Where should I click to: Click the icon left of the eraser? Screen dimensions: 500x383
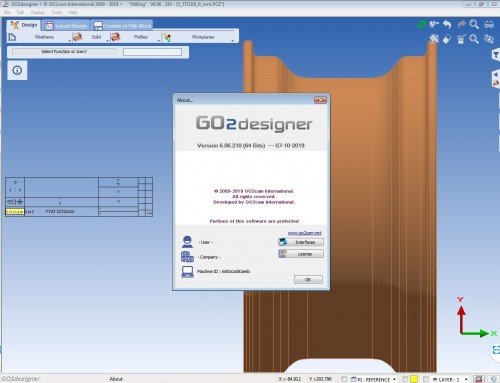(434, 39)
